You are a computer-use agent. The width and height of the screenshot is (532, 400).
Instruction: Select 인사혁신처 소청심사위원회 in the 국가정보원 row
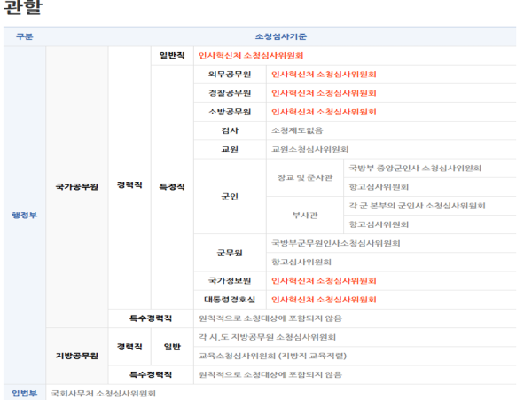324,280
